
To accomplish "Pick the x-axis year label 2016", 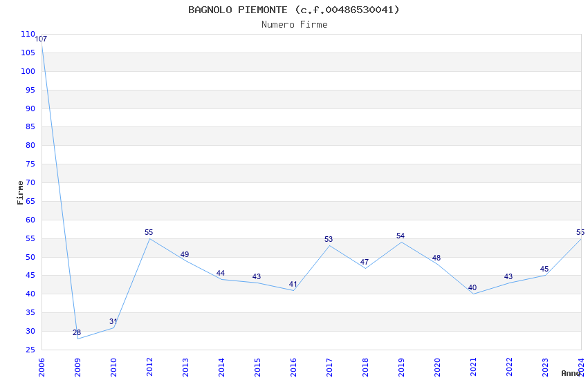I will pyautogui.click(x=293, y=368).
